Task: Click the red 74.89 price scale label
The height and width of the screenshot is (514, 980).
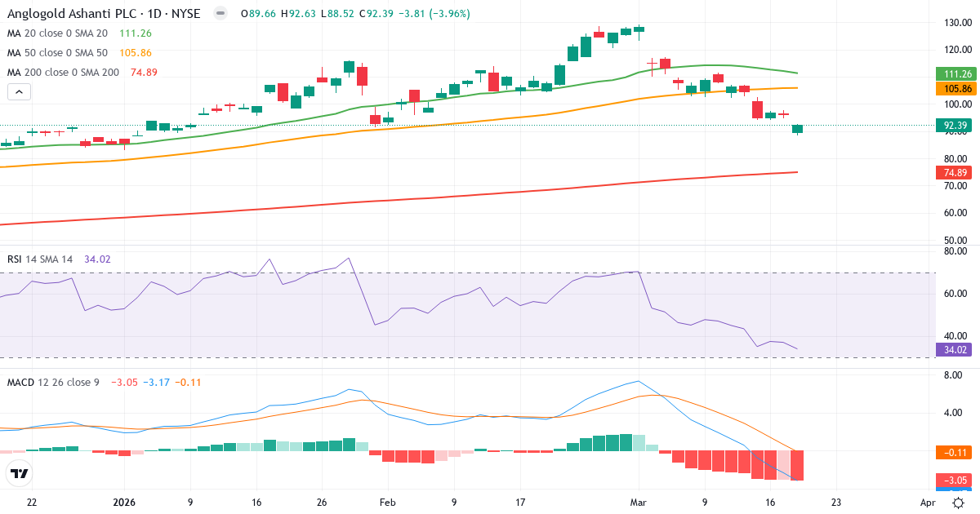Action: click(x=953, y=172)
